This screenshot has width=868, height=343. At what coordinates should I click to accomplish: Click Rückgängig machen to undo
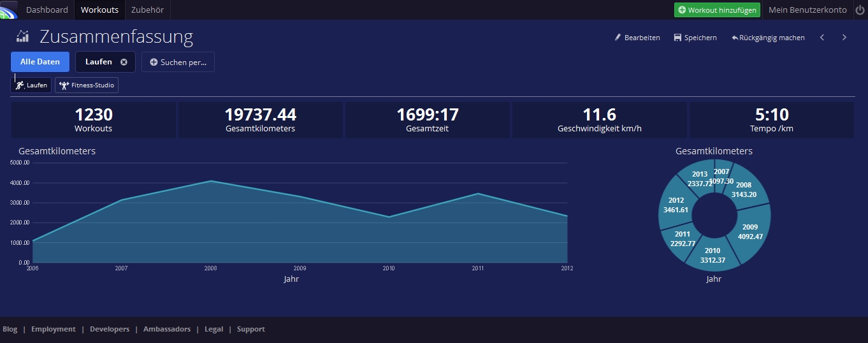click(768, 38)
